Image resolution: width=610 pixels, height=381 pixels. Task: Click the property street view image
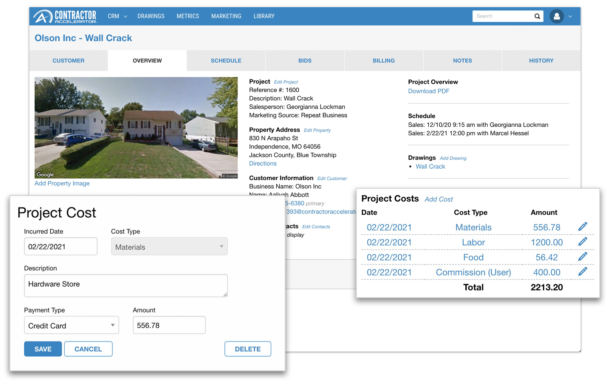(x=136, y=128)
